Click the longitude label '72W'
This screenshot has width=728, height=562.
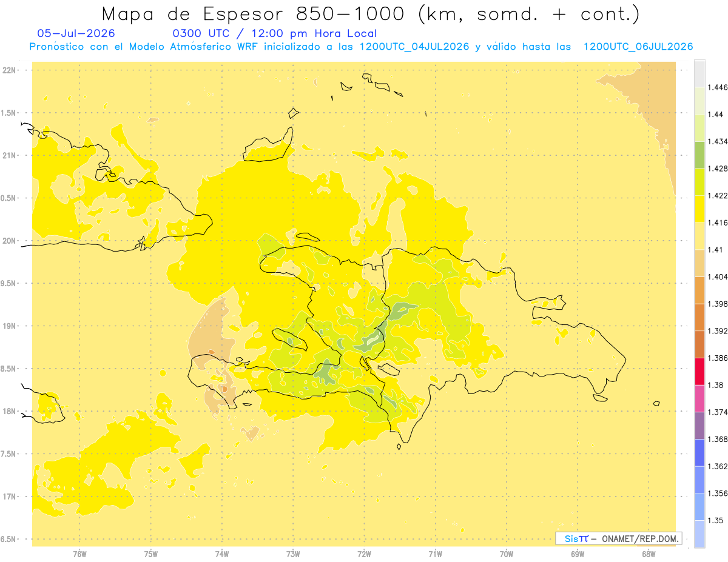click(364, 554)
